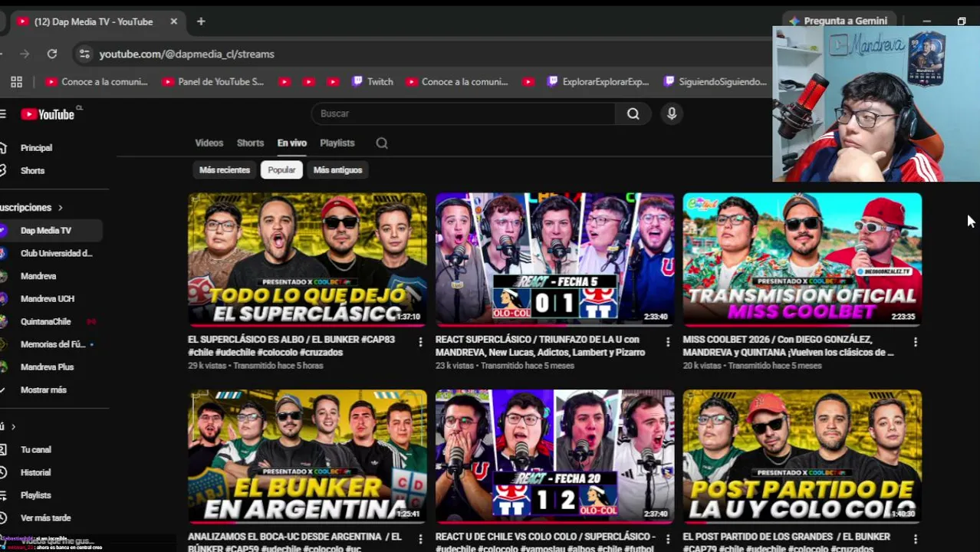980x552 pixels.
Task: Click Pregunta a Gemini button
Action: (x=838, y=21)
